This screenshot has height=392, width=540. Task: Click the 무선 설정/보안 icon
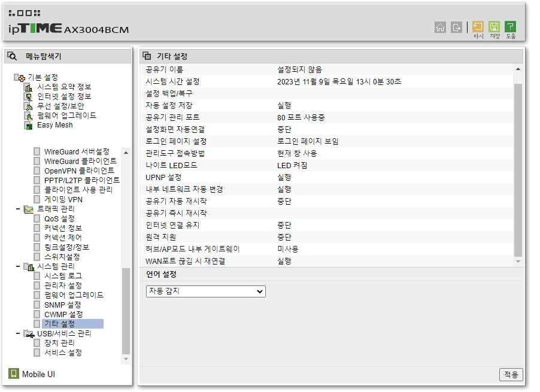(28, 107)
